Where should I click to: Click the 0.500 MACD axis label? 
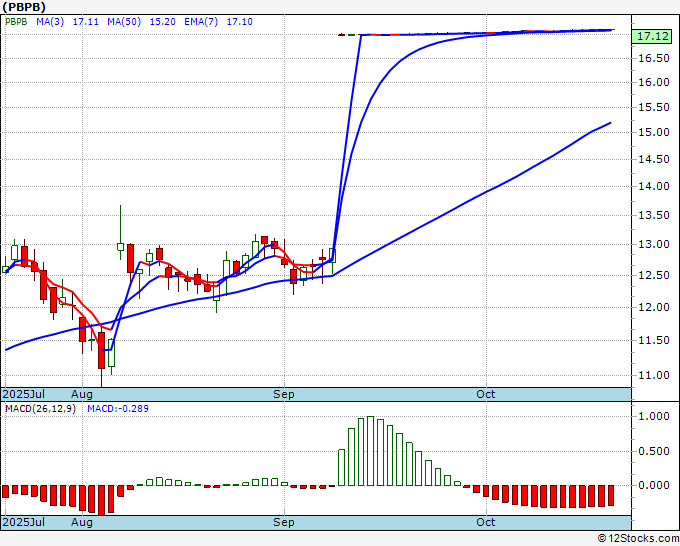tap(654, 452)
